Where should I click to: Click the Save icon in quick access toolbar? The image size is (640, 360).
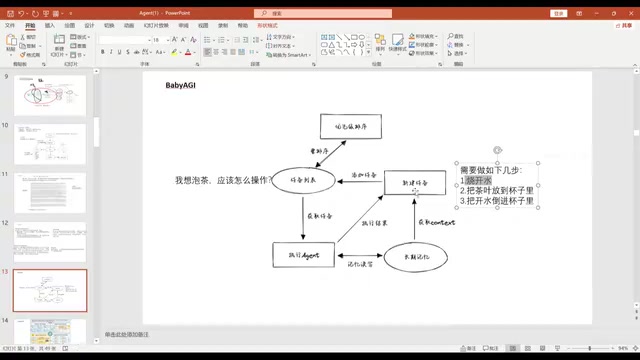coord(11,13)
